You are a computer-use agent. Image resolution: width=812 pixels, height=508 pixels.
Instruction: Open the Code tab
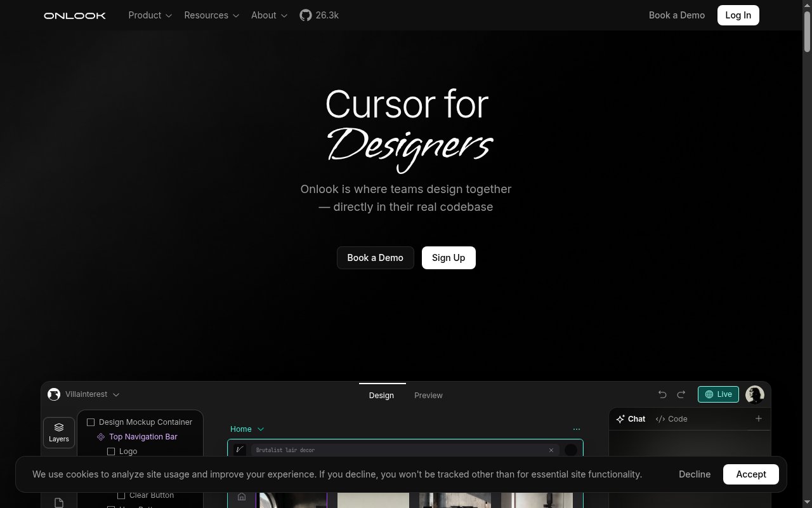pyautogui.click(x=671, y=419)
